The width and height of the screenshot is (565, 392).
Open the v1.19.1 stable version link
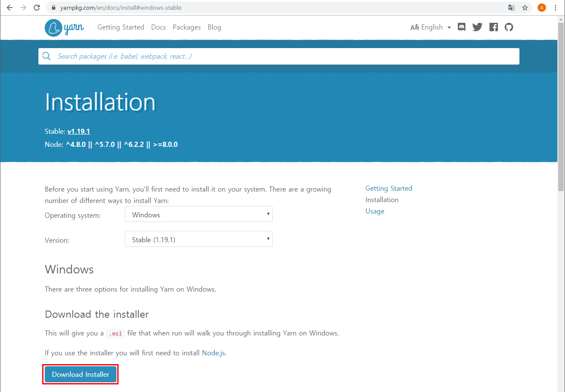coord(79,131)
